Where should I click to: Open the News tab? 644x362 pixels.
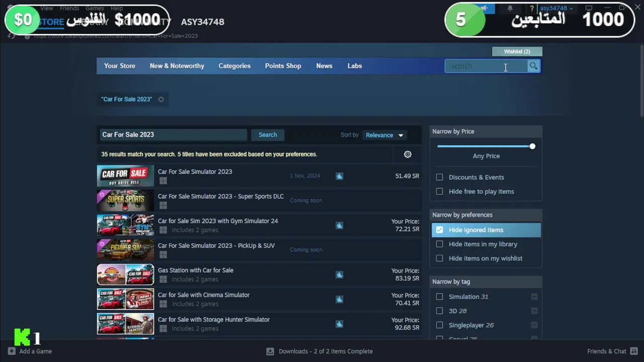[324, 66]
